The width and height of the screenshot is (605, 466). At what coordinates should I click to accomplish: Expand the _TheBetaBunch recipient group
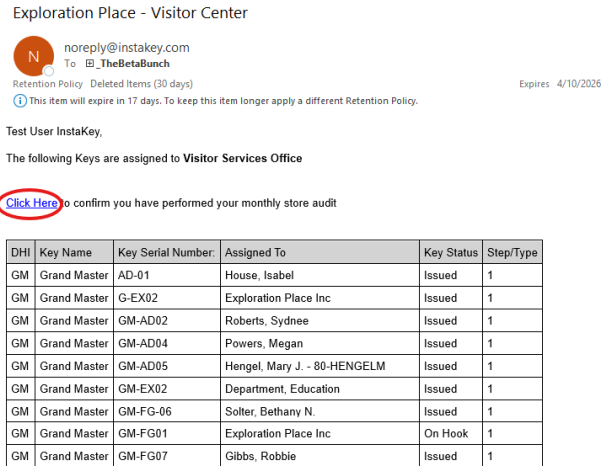pos(89,63)
